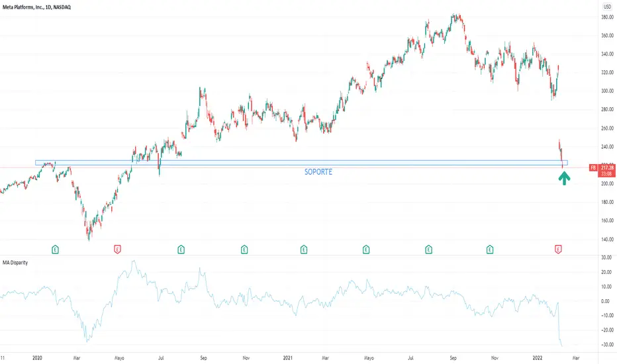Viewport: 617px width, 364px height.
Task: Click the 340.00 price axis label
Action: [607, 54]
